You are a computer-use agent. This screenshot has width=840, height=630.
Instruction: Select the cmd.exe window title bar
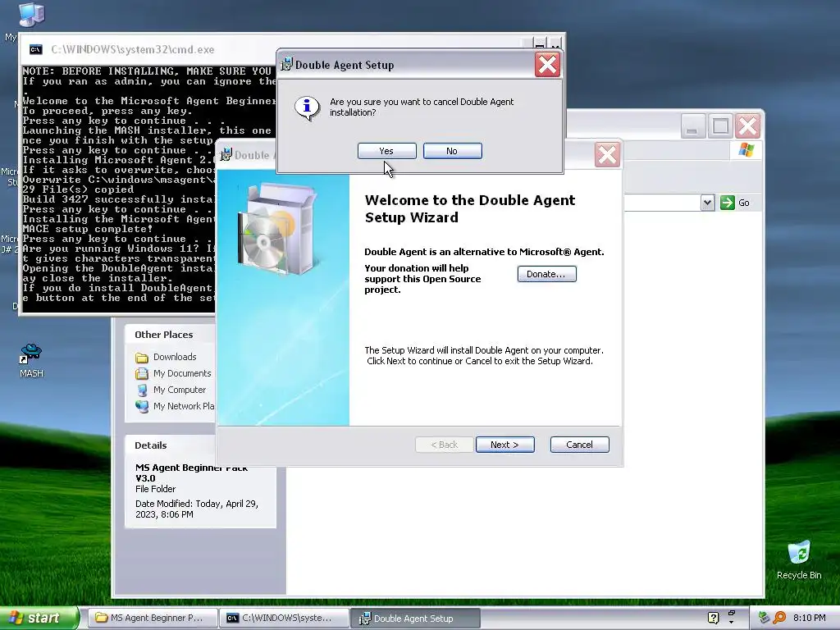pyautogui.click(x=150, y=50)
